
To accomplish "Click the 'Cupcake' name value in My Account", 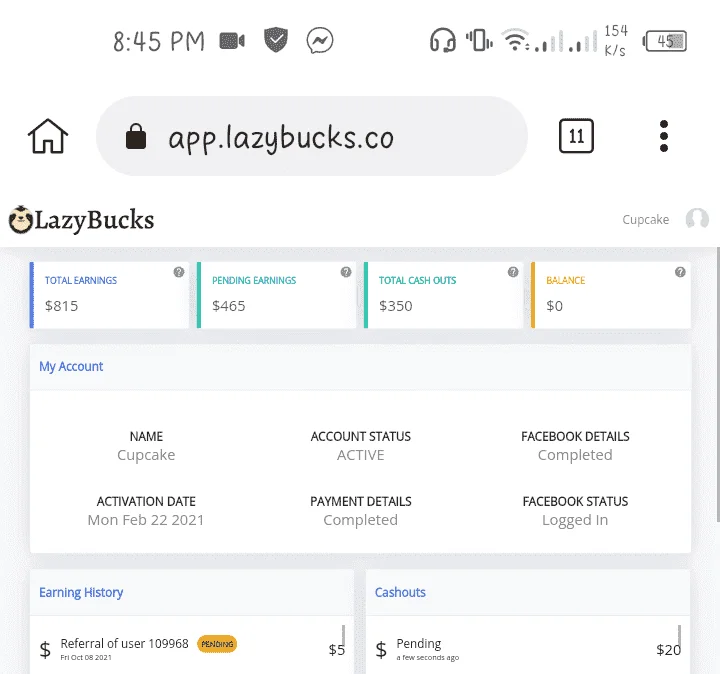I will click(x=146, y=455).
